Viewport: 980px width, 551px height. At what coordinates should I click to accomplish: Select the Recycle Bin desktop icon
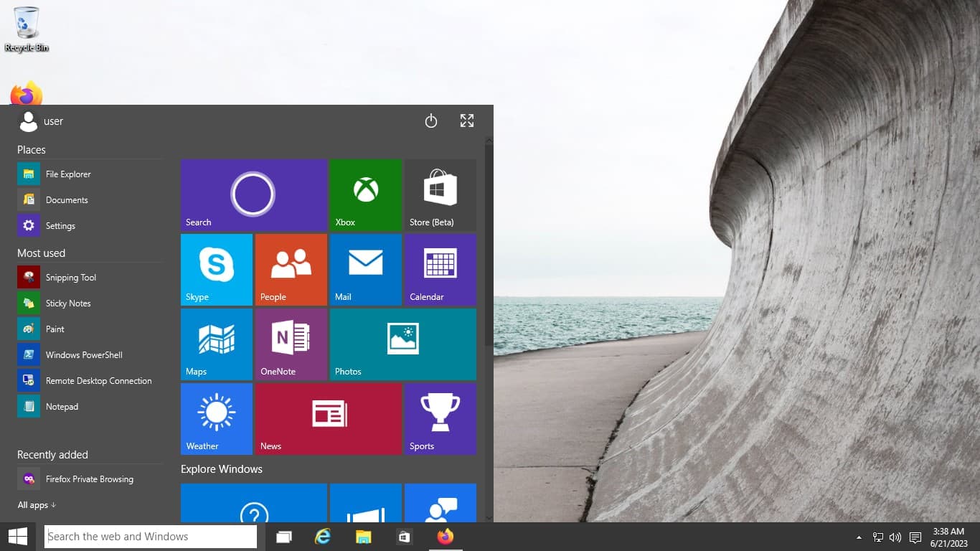(x=27, y=30)
